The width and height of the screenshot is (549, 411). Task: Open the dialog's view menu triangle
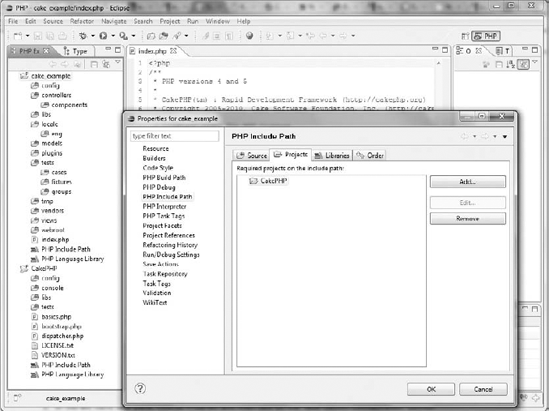pyautogui.click(x=505, y=137)
